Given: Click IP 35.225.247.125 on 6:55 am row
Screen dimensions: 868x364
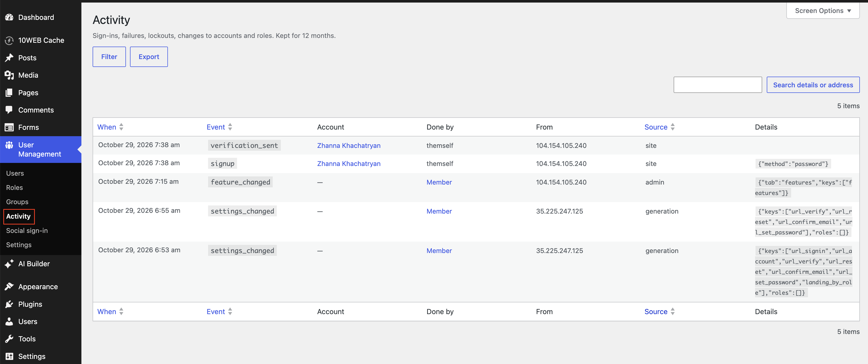Looking at the screenshot, I should 559,211.
